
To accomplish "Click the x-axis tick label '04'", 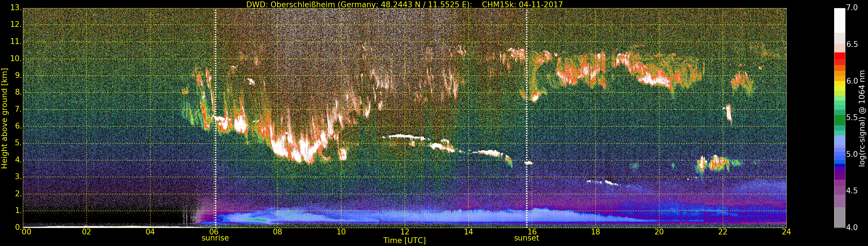I will click(150, 232).
